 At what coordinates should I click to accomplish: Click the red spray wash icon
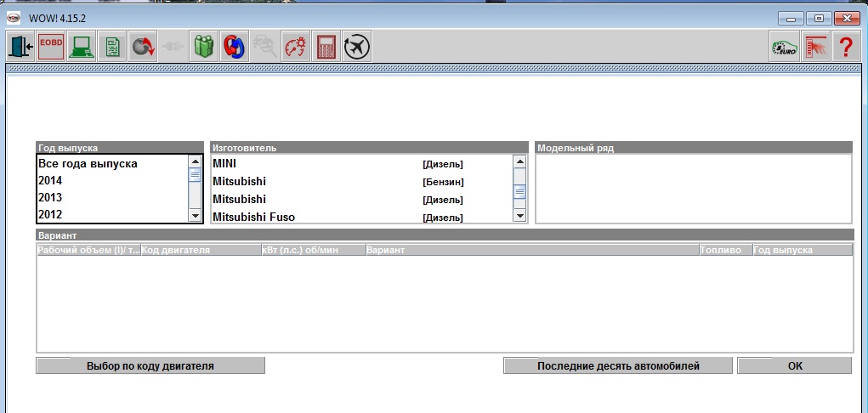click(x=814, y=47)
